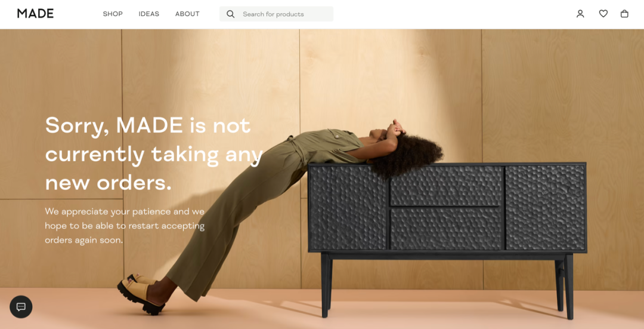Open the live chat bubble widget

[21, 307]
